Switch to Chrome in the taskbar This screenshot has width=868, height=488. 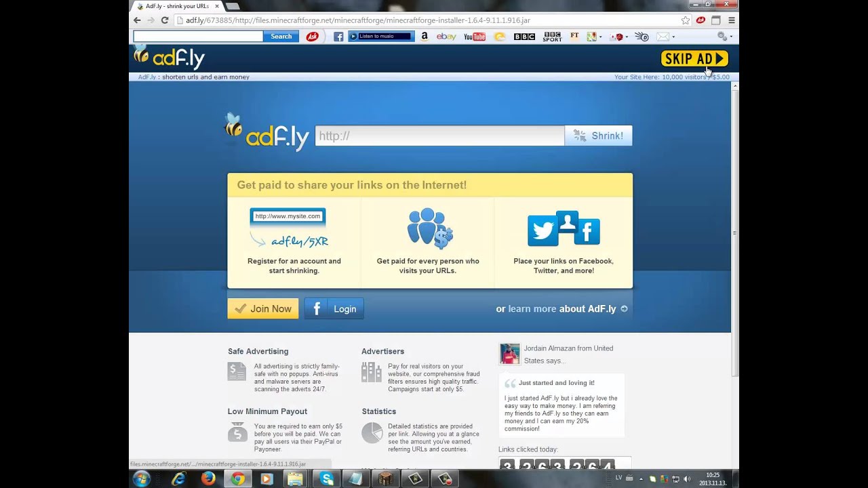pyautogui.click(x=237, y=479)
